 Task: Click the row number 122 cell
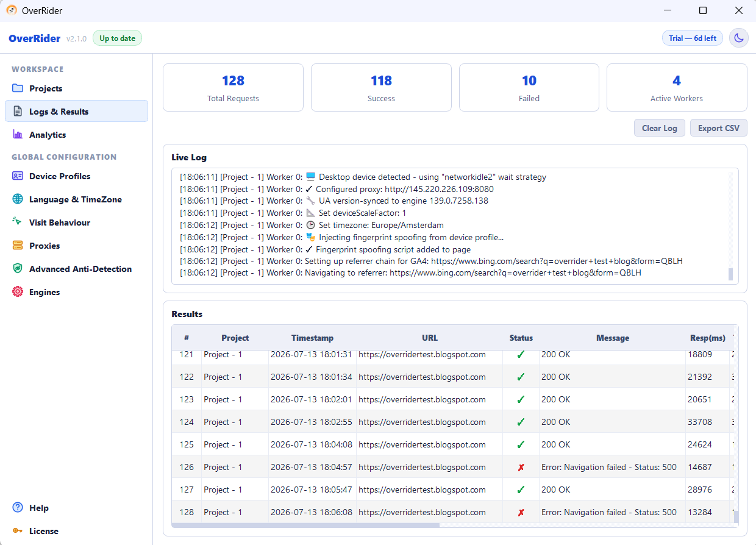pyautogui.click(x=187, y=377)
